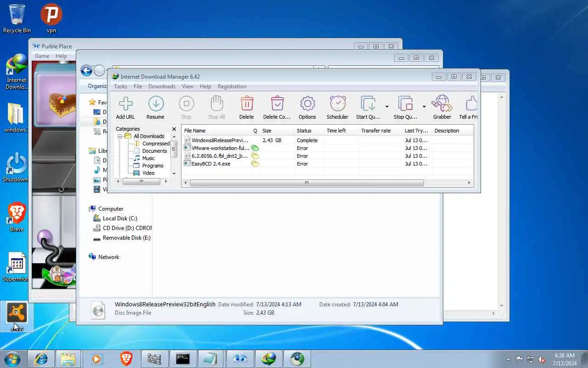
Task: Open Command Prompt from taskbar
Action: pyautogui.click(x=183, y=358)
